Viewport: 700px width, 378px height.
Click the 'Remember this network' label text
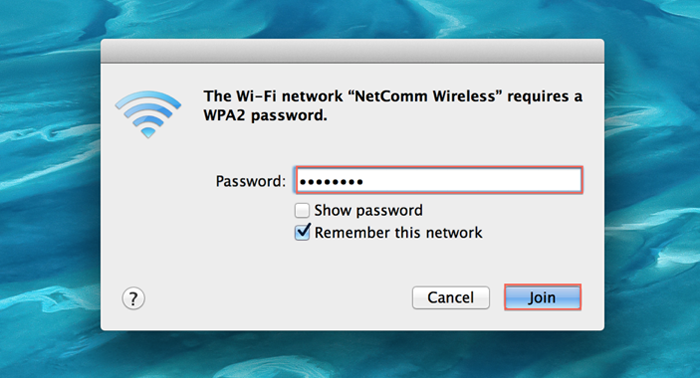click(x=398, y=233)
